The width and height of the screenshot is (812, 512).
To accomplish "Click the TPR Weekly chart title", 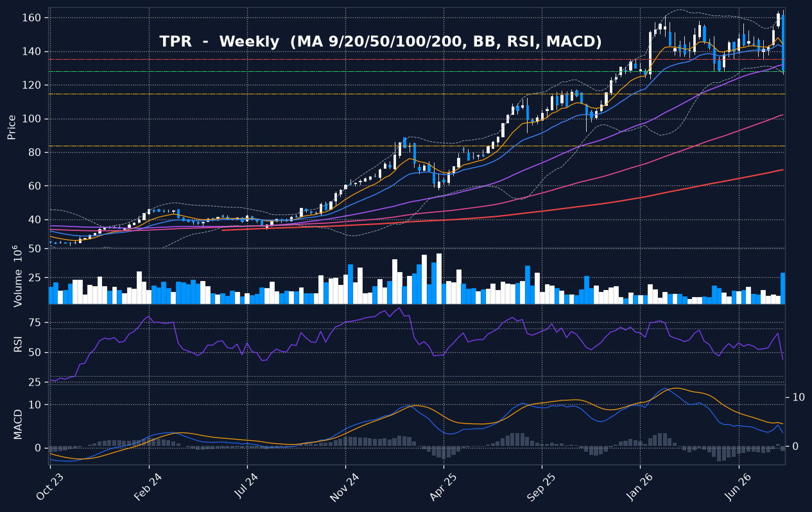I will point(381,42).
